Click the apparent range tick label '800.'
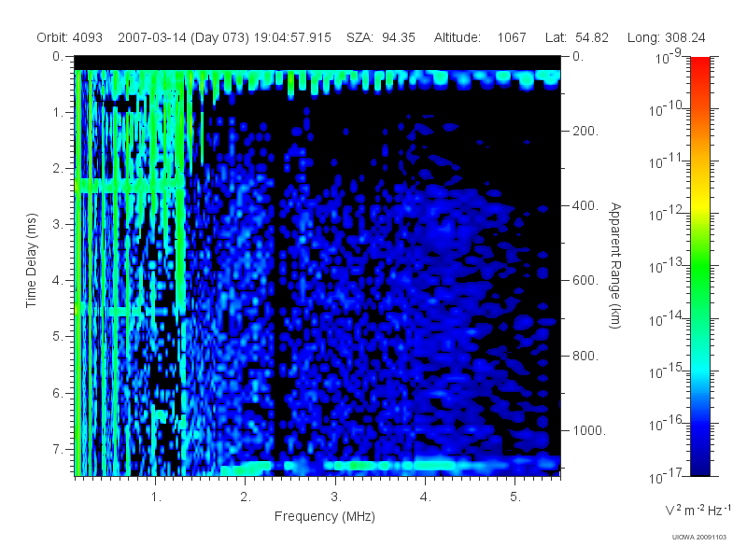 585,356
